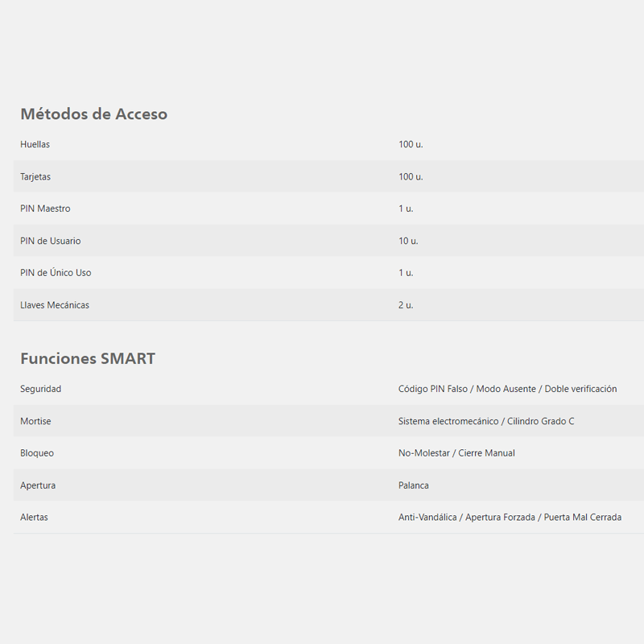Select the Anti-Vandálica alerts value text
The height and width of the screenshot is (644, 644).
(427, 517)
